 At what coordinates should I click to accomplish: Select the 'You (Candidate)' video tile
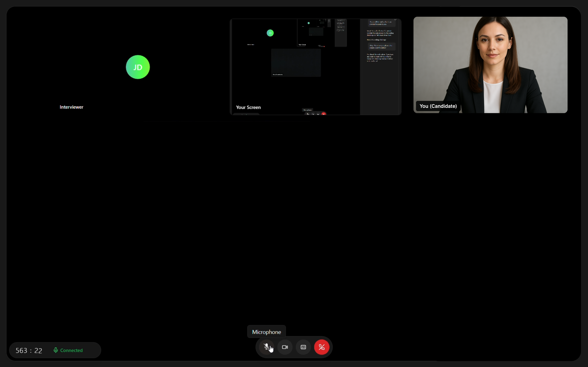click(x=490, y=65)
